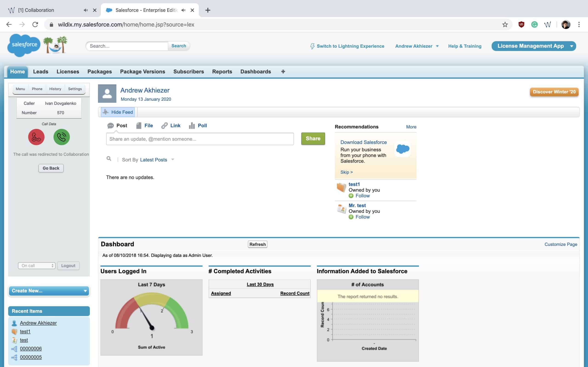588x367 pixels.
Task: Expand the Create New dropdown
Action: 49,291
